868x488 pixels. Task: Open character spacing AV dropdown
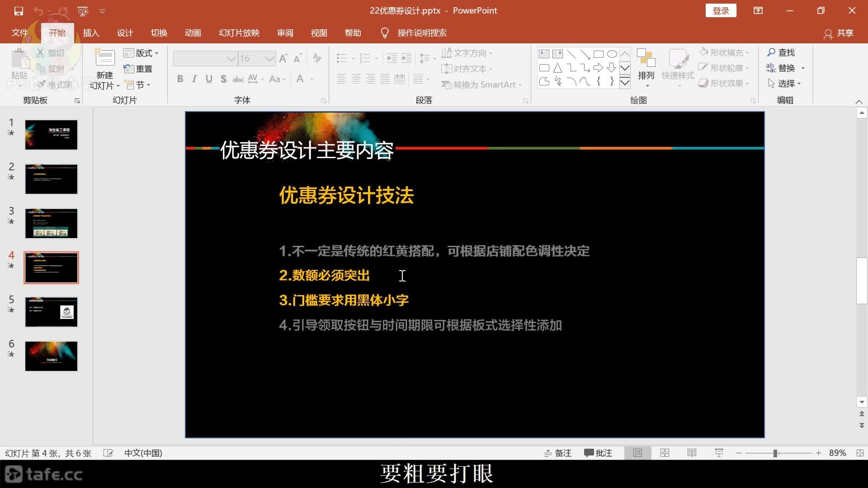(255, 79)
